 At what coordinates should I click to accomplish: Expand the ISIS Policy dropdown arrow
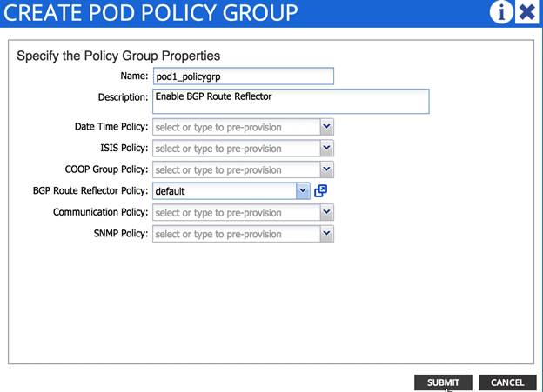[326, 148]
